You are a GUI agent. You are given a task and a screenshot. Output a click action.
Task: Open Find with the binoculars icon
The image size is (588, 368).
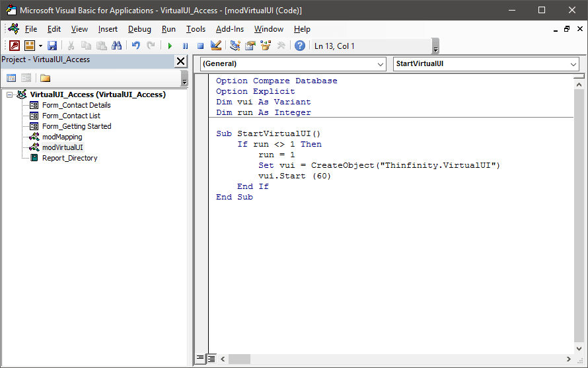click(x=117, y=46)
